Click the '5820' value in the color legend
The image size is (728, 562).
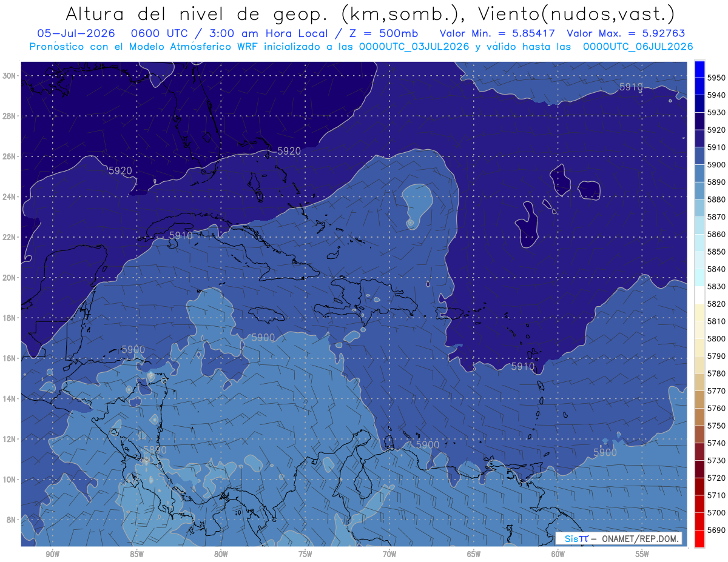click(717, 304)
